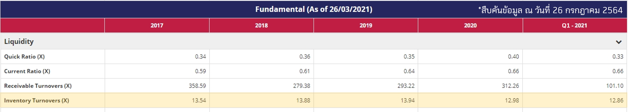Click the Inventory Turnovers (X) label

point(37,101)
